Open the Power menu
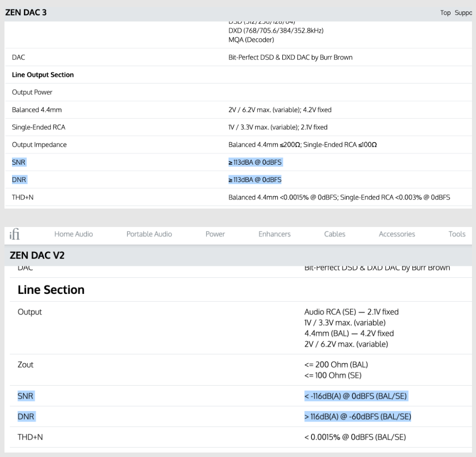This screenshot has width=476, height=457. pyautogui.click(x=215, y=234)
